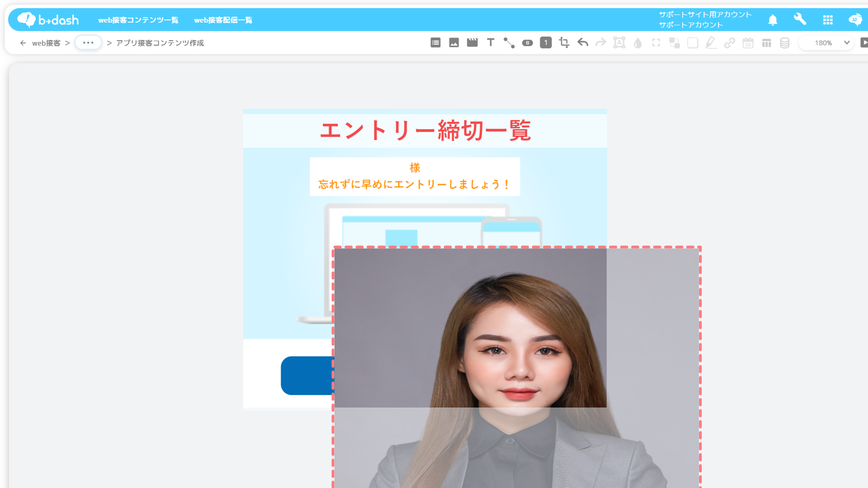Select the Text tool

point(490,43)
